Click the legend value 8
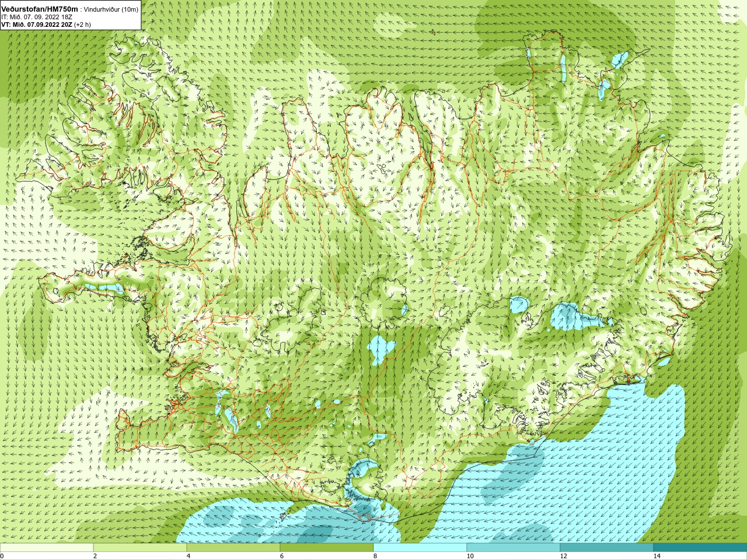The width and height of the screenshot is (747, 560). click(375, 556)
